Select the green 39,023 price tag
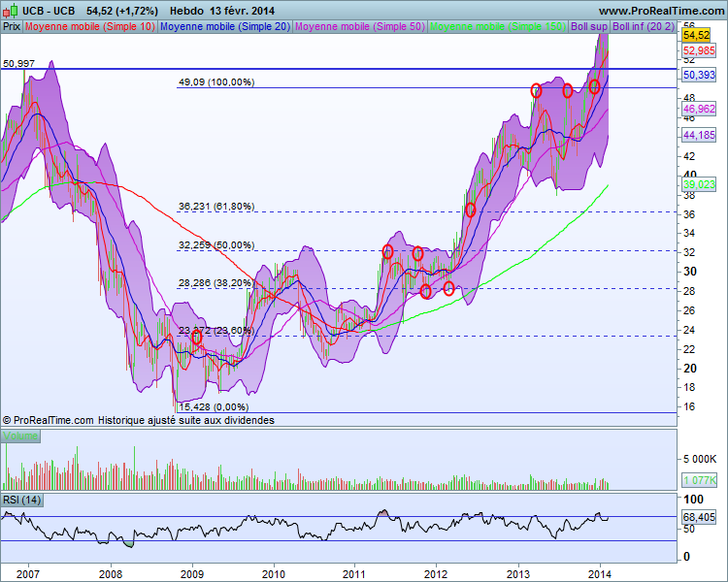The width and height of the screenshot is (728, 582). (x=699, y=184)
